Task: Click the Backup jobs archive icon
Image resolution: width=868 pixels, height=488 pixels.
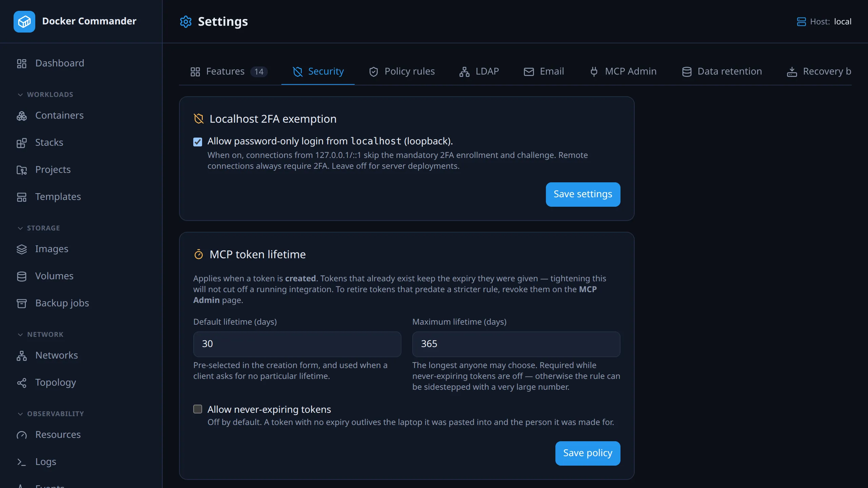Action: (x=22, y=303)
